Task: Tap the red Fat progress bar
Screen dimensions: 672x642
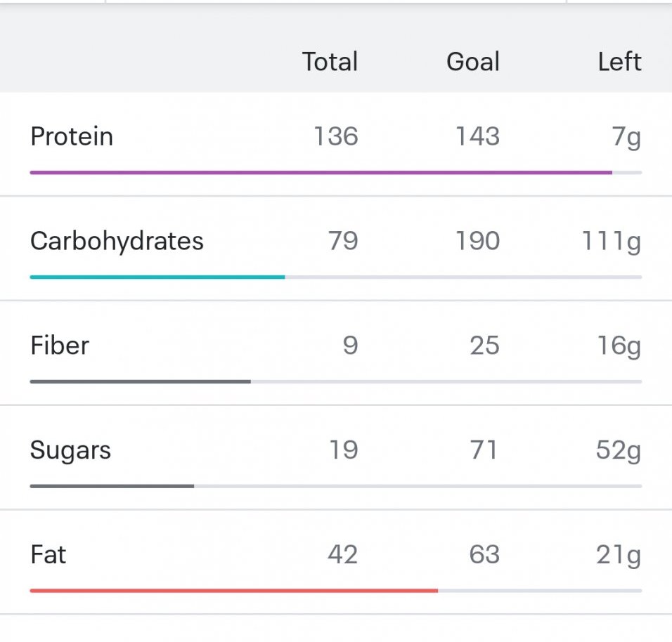Action: [x=233, y=591]
